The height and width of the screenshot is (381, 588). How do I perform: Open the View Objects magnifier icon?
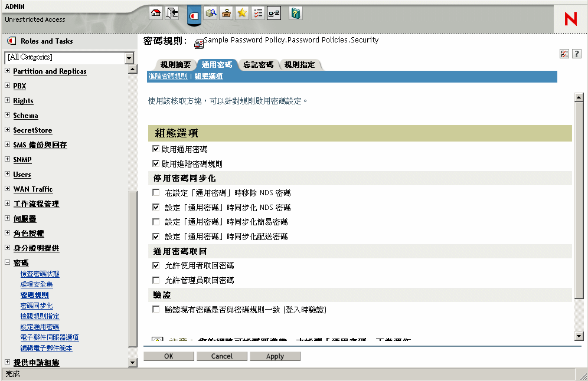[x=211, y=14]
